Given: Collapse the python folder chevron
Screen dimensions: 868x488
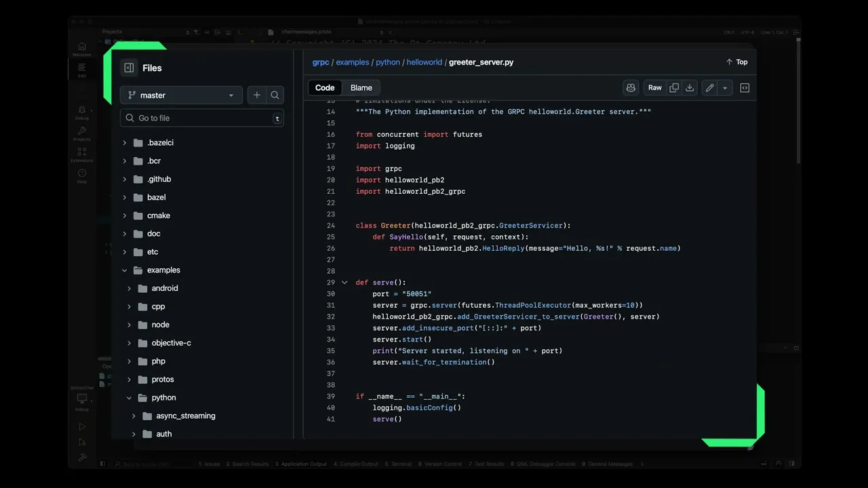Looking at the screenshot, I should pyautogui.click(x=129, y=398).
